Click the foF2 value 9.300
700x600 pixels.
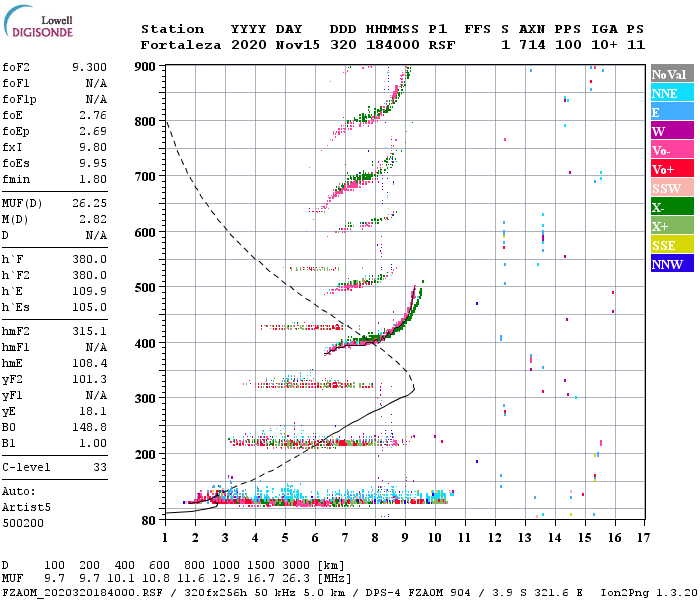[89, 67]
